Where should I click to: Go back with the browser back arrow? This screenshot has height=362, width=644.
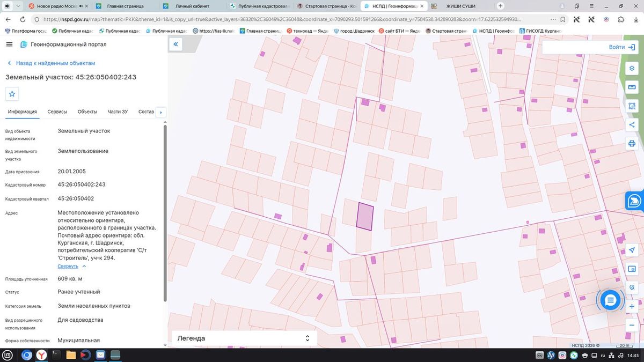click(x=8, y=19)
